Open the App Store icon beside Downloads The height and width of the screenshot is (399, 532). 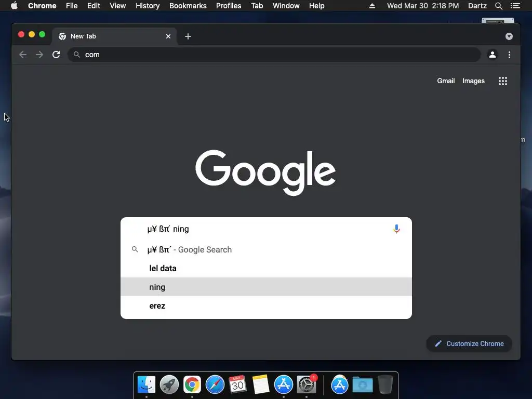[340, 385]
